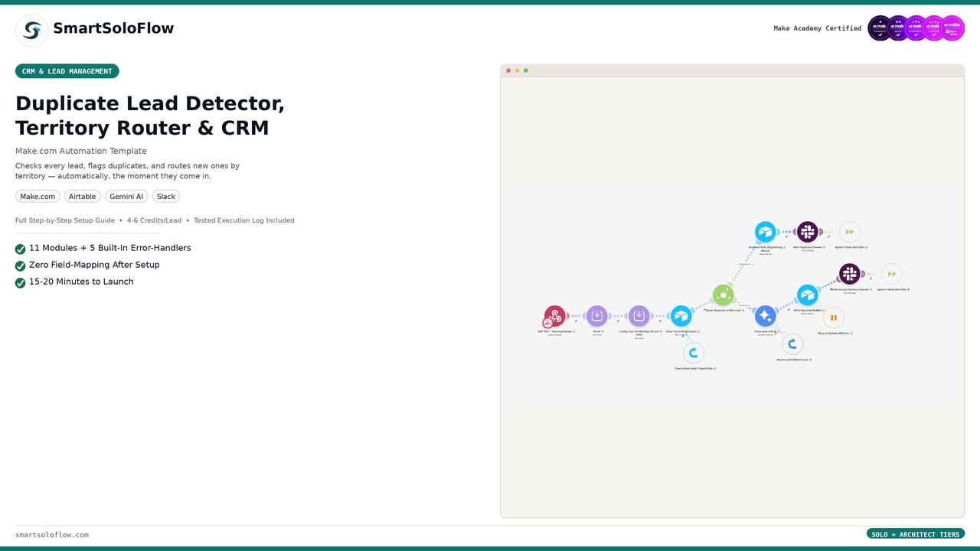Viewport: 980px width, 551px height.
Task: Open the smartsoloflow.com footer link
Action: (52, 535)
